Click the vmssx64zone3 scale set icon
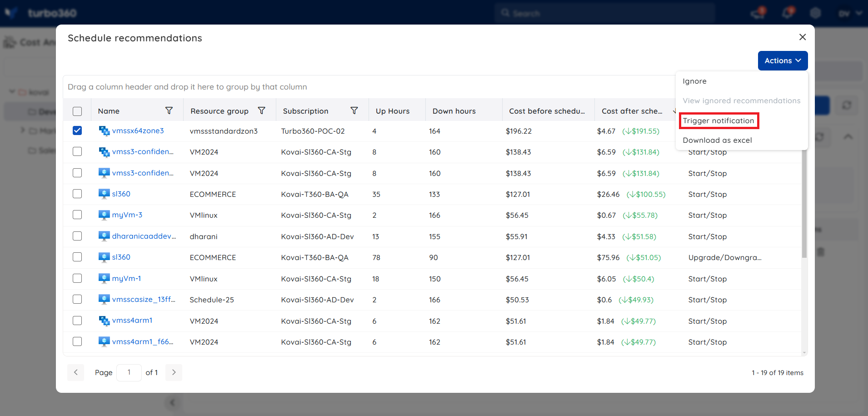The height and width of the screenshot is (416, 868). pos(104,131)
